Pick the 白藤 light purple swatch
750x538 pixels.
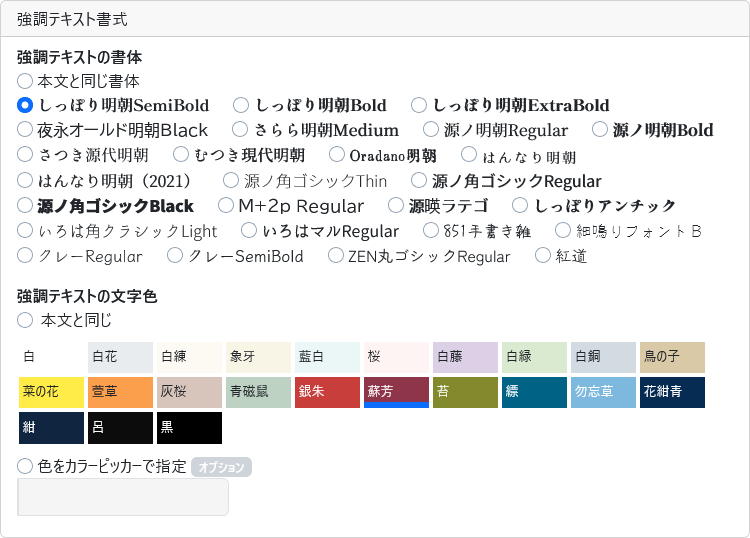(465, 357)
